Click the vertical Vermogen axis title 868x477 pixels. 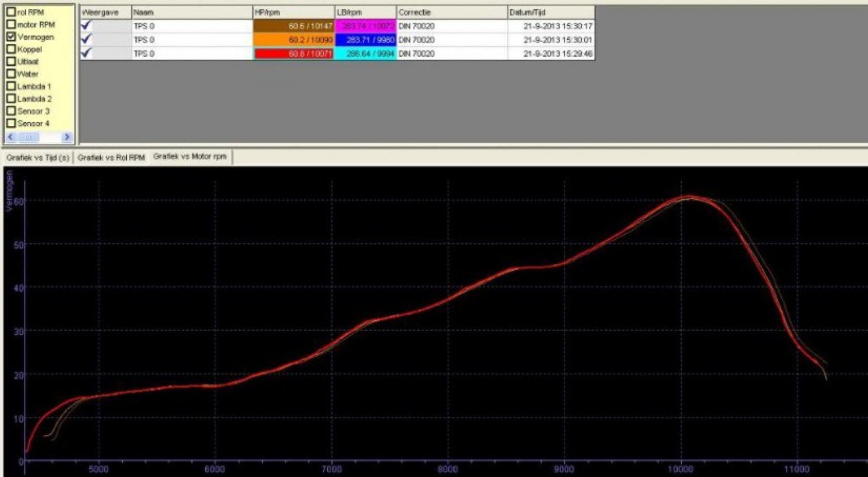pyautogui.click(x=9, y=191)
